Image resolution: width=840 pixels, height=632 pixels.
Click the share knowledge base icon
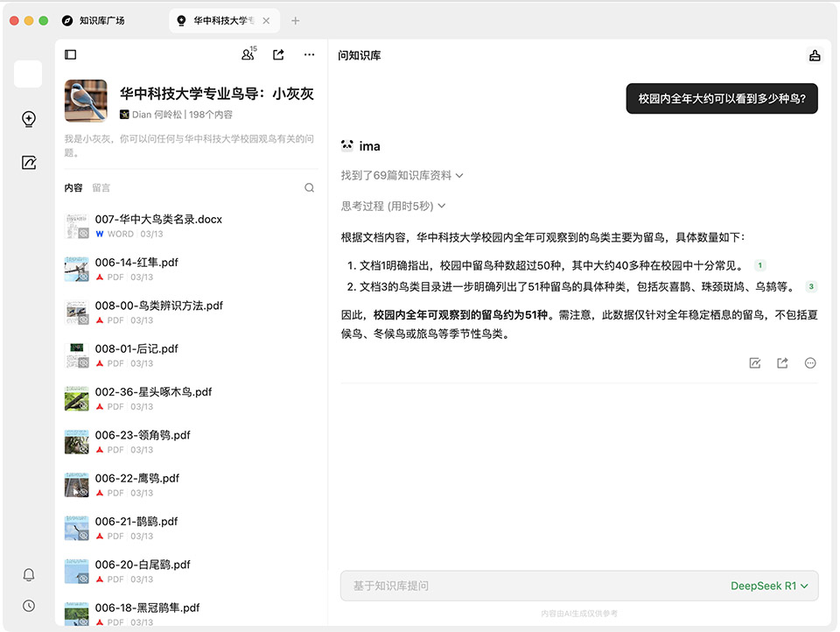tap(278, 55)
